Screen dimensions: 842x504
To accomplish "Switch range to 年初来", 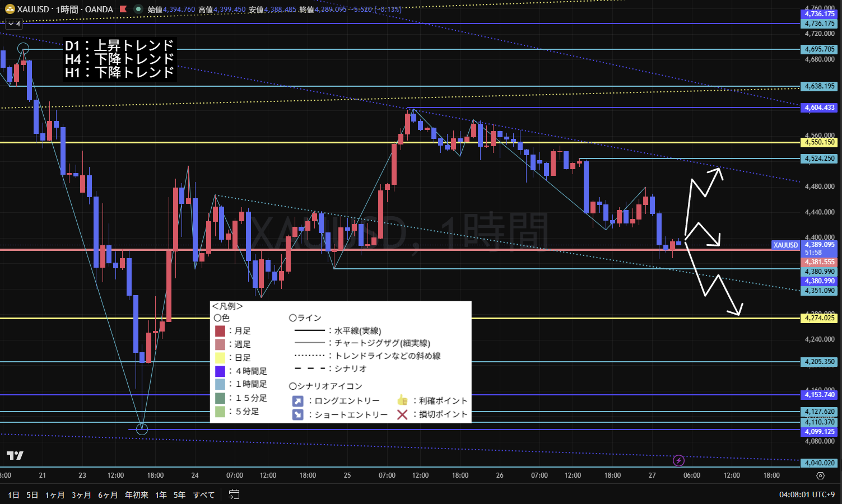I will tap(136, 495).
